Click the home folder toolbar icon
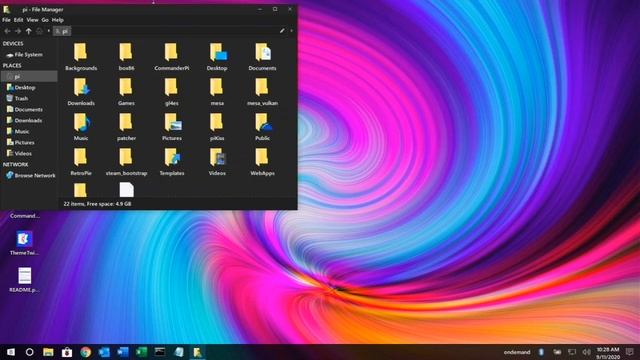 (x=39, y=31)
